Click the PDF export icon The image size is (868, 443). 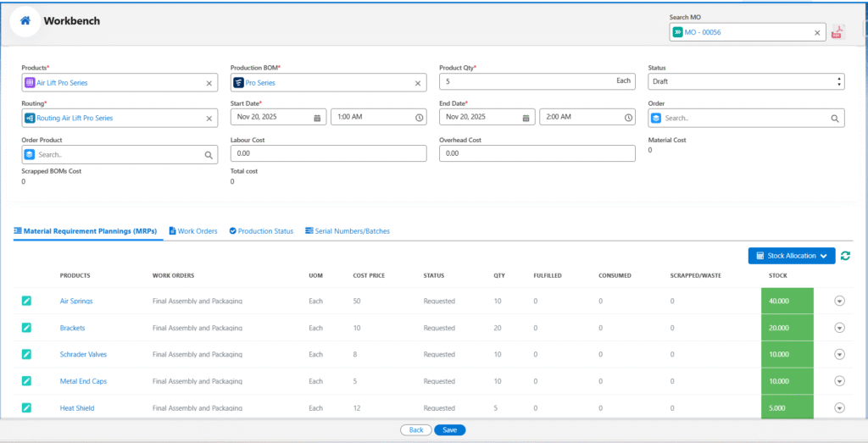(x=837, y=32)
